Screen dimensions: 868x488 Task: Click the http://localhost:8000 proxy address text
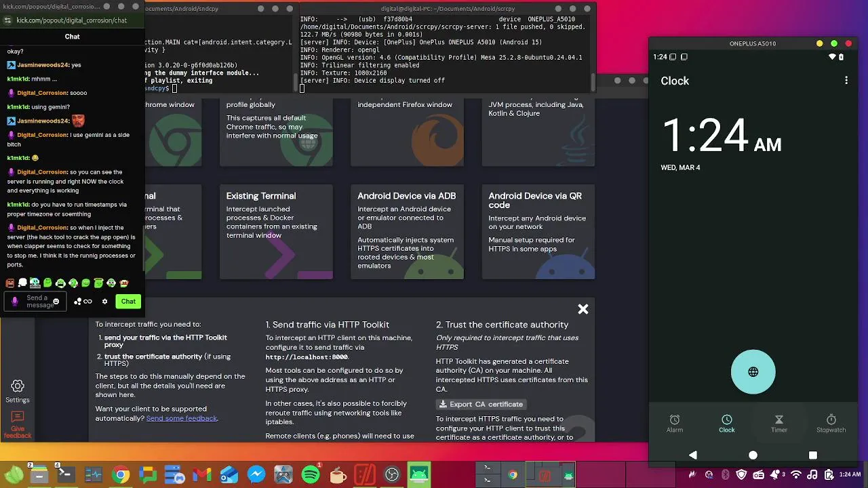click(x=307, y=357)
